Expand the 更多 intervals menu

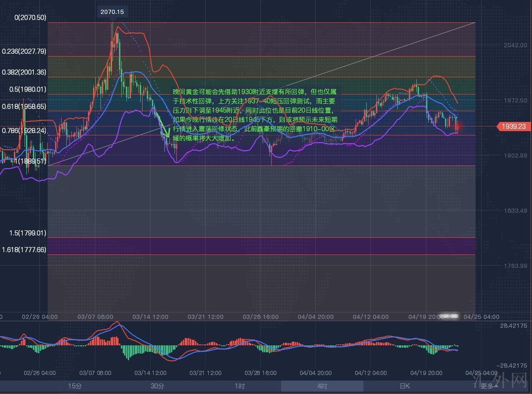(x=489, y=386)
